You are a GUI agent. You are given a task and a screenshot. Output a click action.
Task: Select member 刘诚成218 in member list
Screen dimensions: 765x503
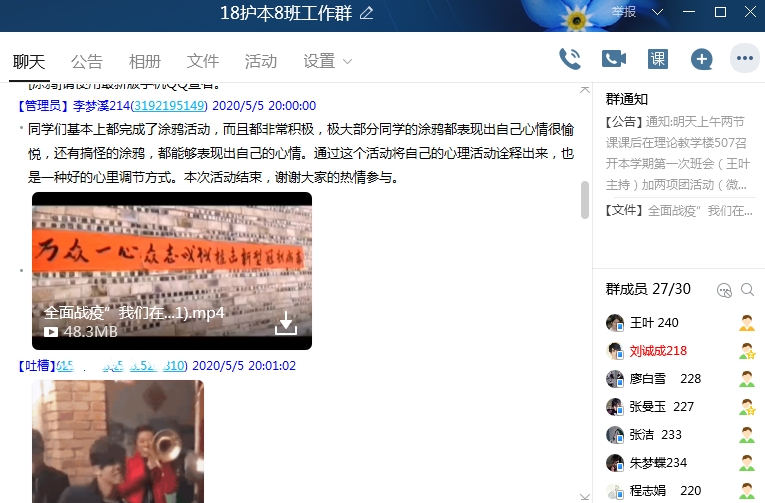pos(658,351)
